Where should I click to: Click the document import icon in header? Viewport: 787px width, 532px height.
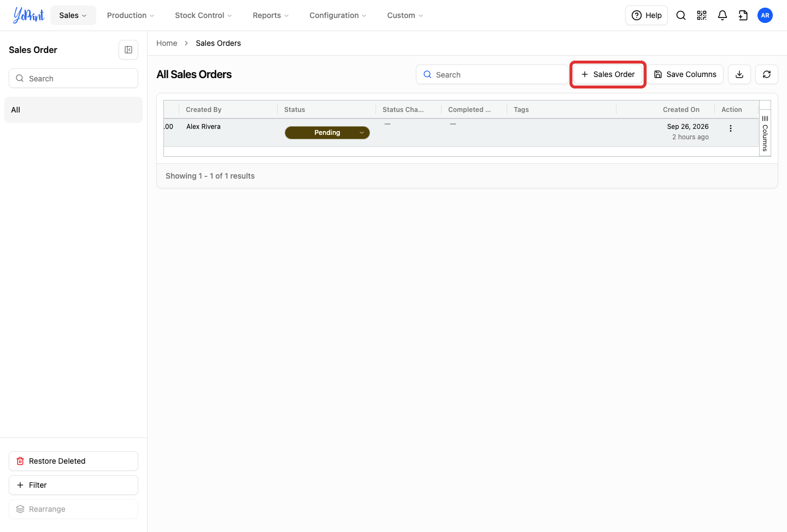click(743, 15)
